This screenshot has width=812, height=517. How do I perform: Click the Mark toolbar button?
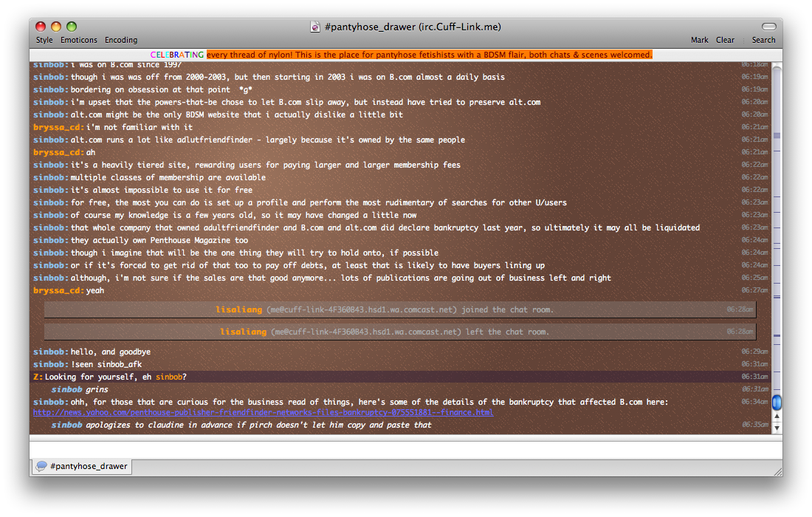[x=699, y=40]
